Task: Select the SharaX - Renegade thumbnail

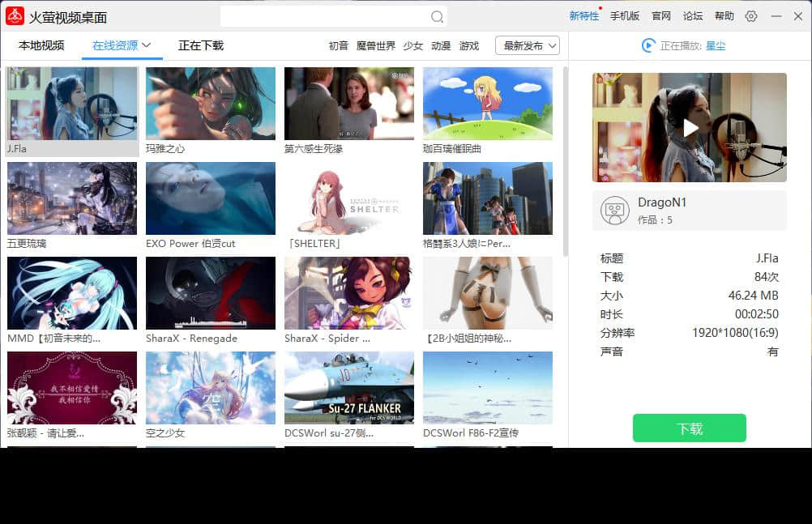Action: pyautogui.click(x=211, y=293)
